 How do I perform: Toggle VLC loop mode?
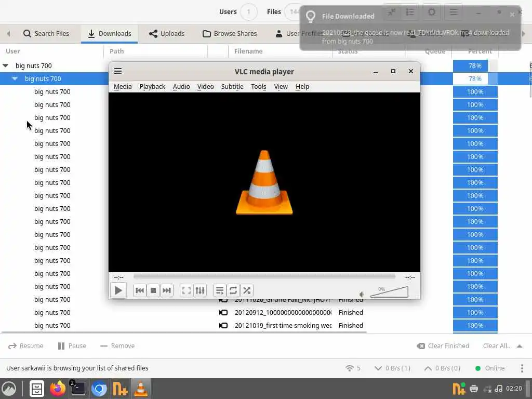click(x=233, y=290)
